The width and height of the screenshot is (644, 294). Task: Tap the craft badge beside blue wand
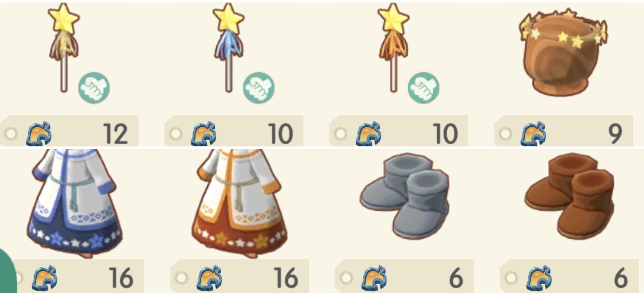259,88
